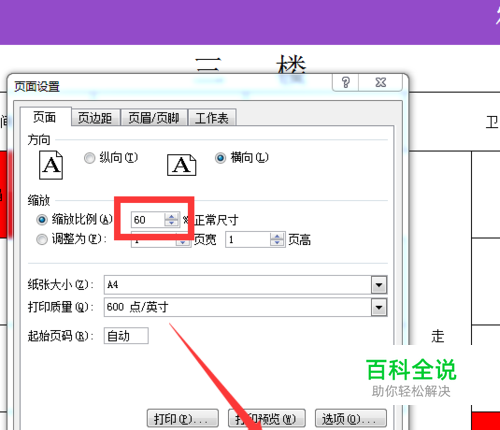Click the 打印质量 600 点/英寸 combo box
The height and width of the screenshot is (430, 500).
pyautogui.click(x=245, y=307)
